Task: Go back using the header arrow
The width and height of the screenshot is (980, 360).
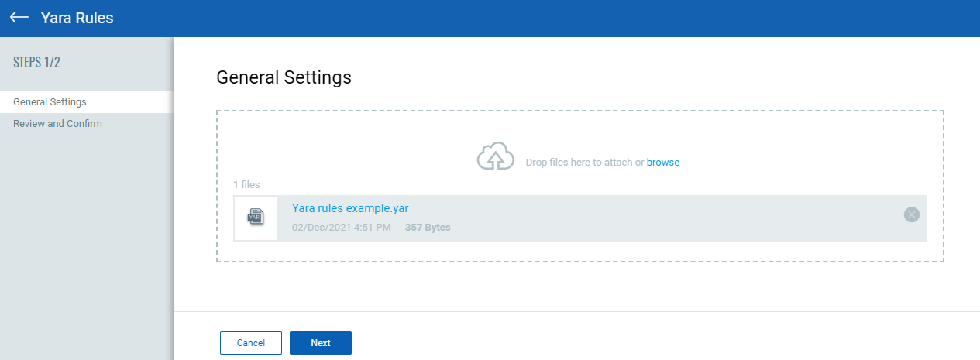Action: (19, 17)
